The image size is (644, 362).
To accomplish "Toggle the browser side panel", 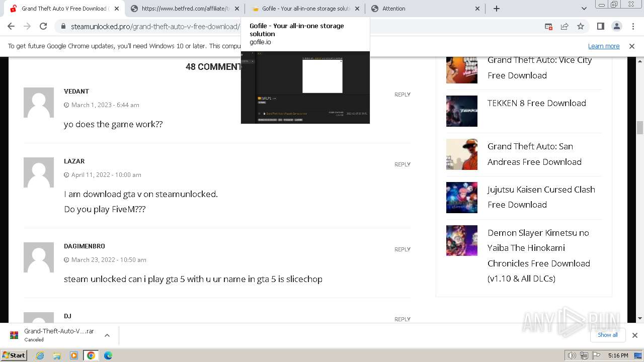I will (x=600, y=26).
